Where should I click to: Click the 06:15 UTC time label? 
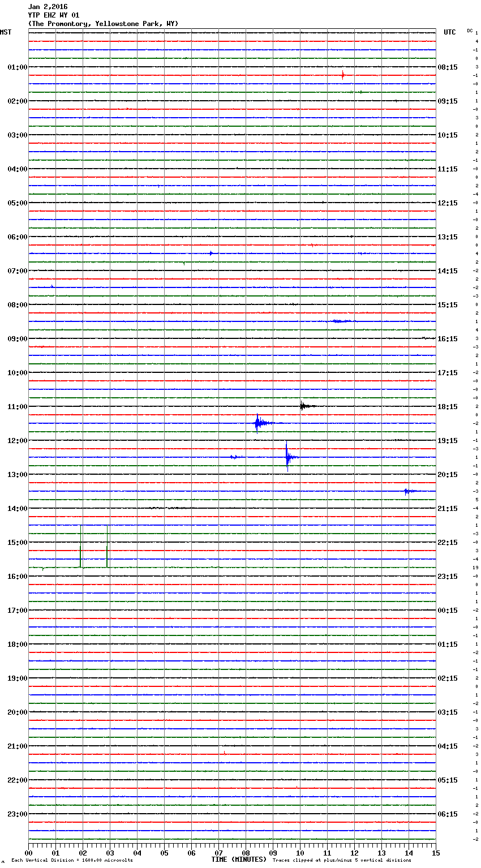(x=448, y=814)
